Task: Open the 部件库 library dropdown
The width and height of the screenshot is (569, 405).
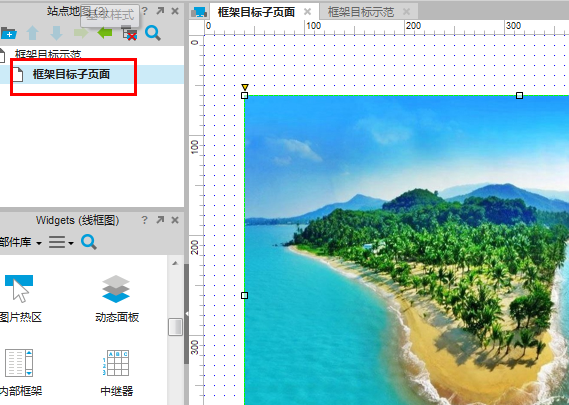Action: (x=21, y=242)
